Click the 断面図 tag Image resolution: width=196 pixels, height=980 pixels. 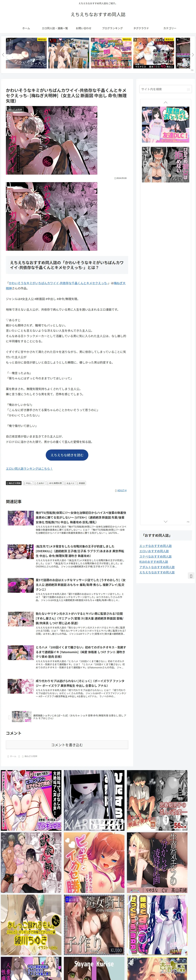click(x=81, y=483)
